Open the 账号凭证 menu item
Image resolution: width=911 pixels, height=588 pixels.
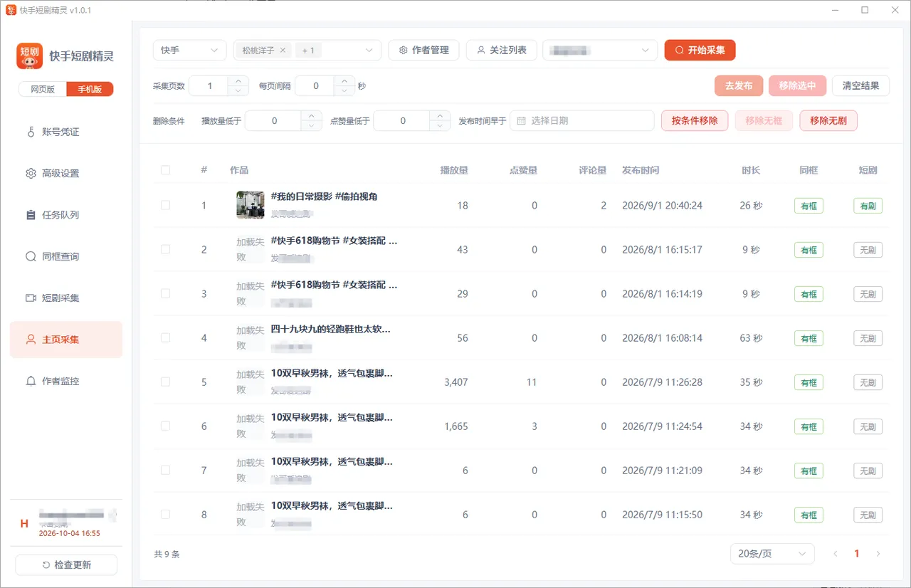[66, 132]
